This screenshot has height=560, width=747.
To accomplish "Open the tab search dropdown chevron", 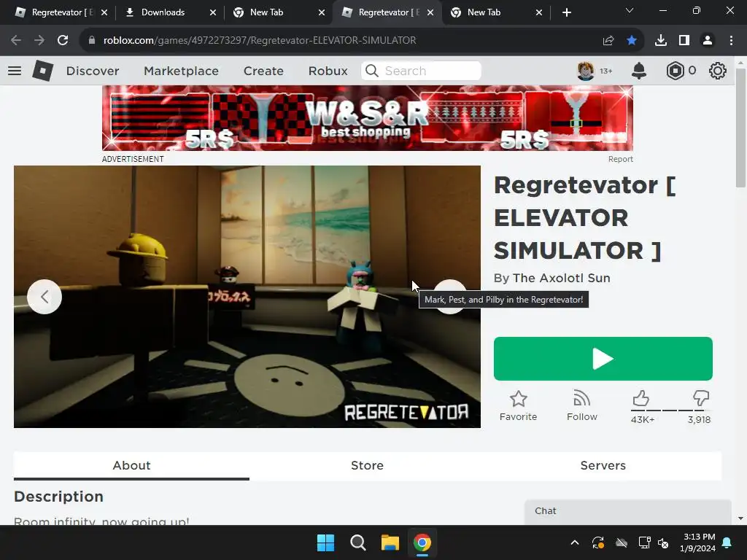I will click(630, 10).
